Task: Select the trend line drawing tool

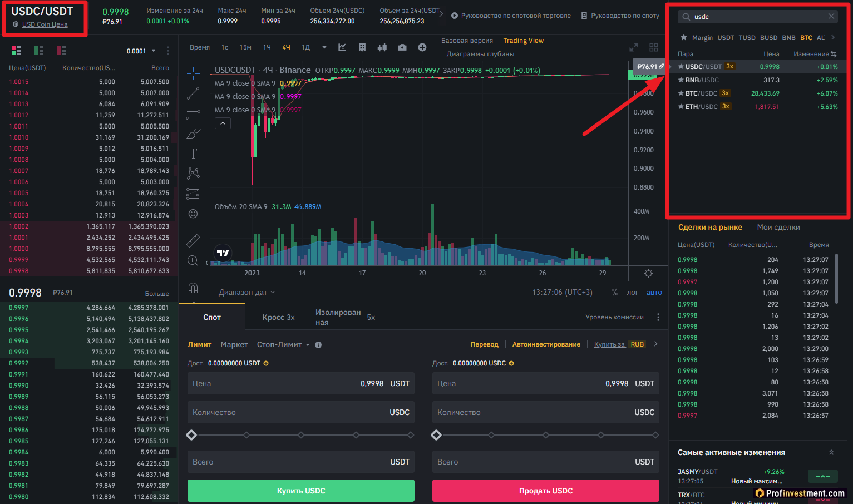Action: pyautogui.click(x=193, y=93)
